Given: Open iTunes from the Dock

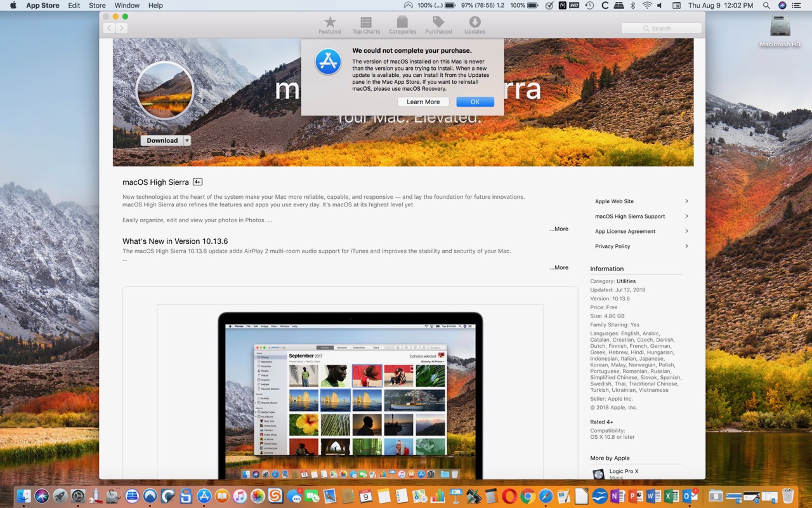Looking at the screenshot, I should (240, 496).
